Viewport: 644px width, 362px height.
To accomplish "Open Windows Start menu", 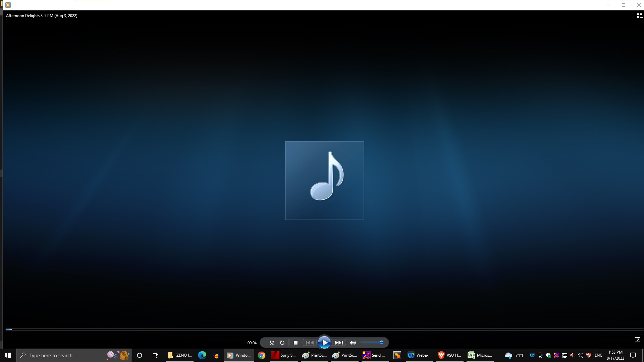I will pos(8,355).
